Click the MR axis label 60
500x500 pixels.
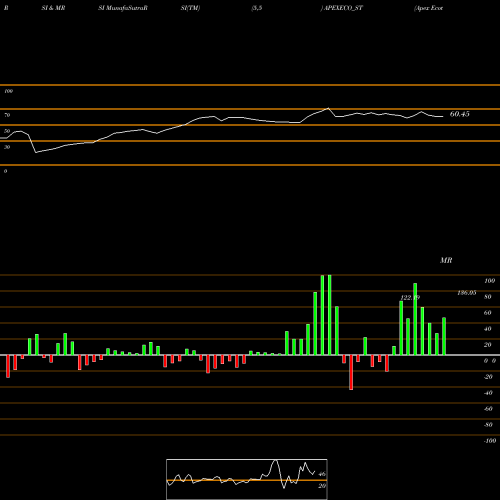tap(488, 313)
